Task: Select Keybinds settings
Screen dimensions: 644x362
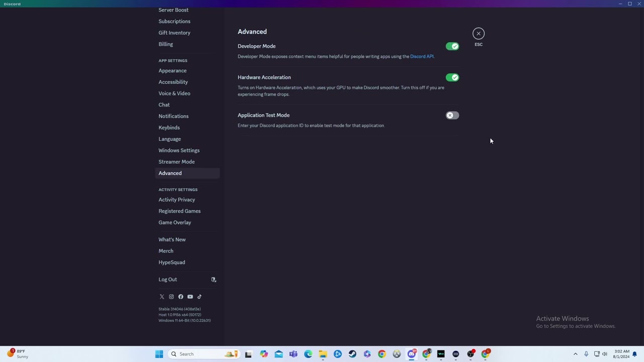Action: click(169, 128)
